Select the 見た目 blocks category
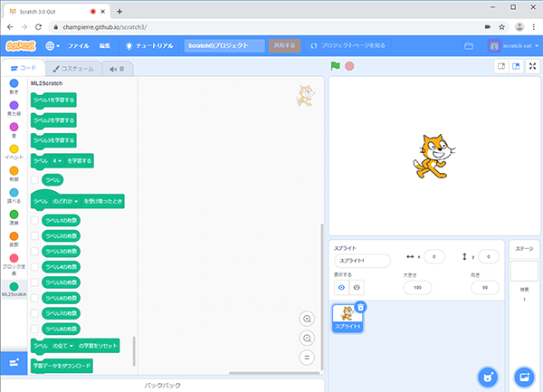The height and width of the screenshot is (392, 543). [14, 109]
